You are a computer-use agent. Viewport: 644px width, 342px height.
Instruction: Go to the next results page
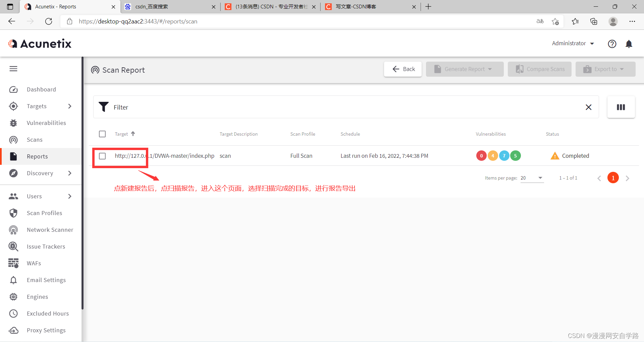(627, 178)
